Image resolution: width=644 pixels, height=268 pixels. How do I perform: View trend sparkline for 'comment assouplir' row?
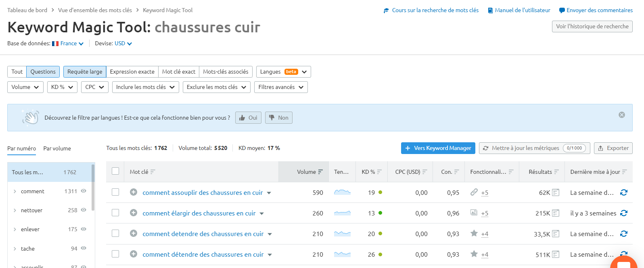(x=342, y=192)
